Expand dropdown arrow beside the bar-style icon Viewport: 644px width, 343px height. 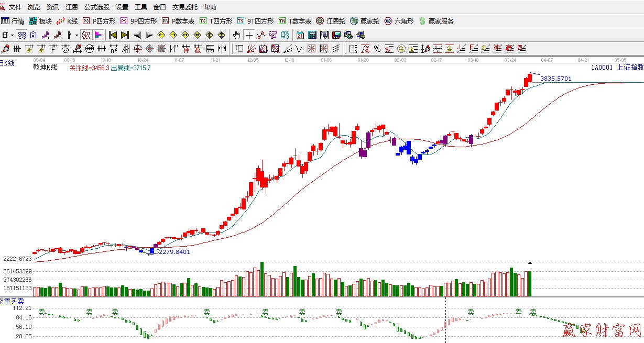(77, 35)
